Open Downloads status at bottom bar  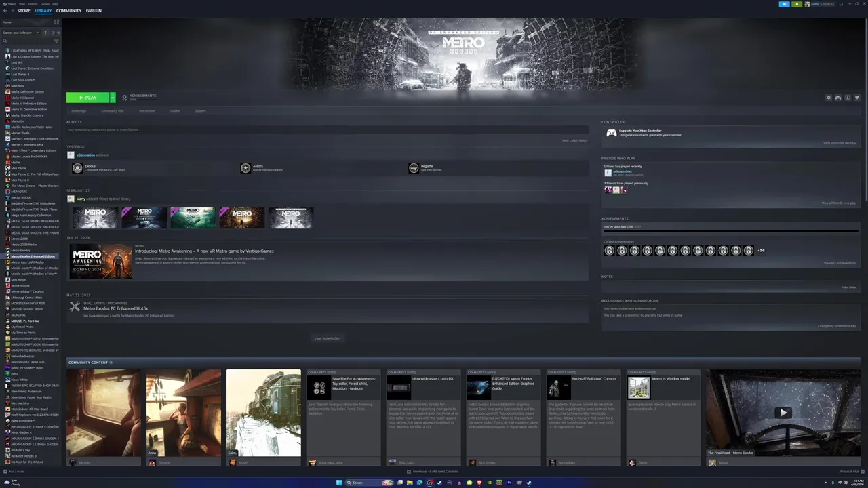click(433, 471)
